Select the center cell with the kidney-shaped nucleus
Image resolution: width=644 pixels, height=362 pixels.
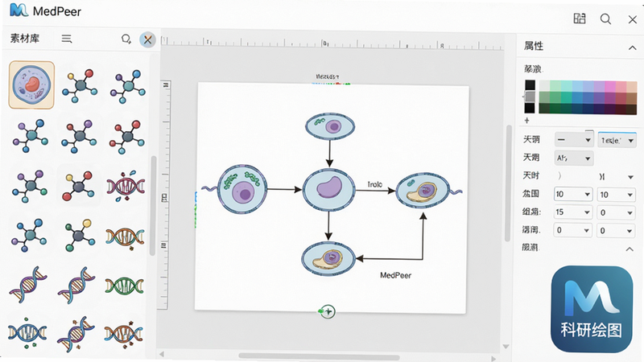click(x=328, y=190)
